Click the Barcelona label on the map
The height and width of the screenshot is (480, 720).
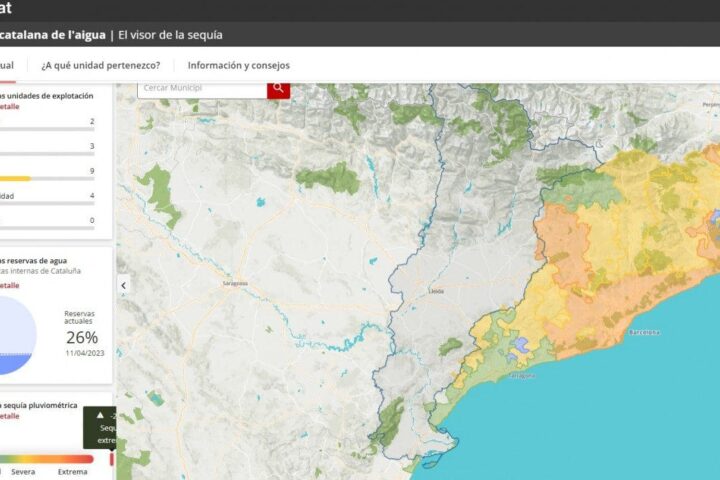tap(642, 332)
